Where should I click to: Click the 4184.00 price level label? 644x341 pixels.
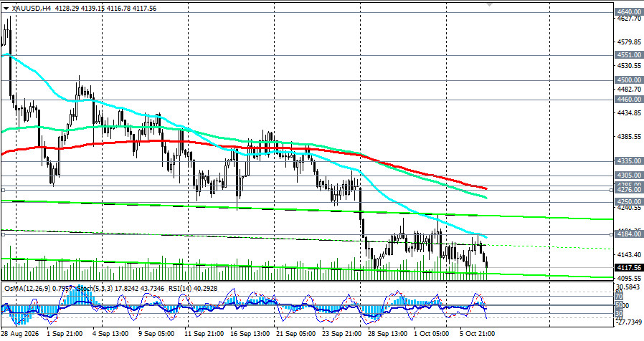point(629,234)
